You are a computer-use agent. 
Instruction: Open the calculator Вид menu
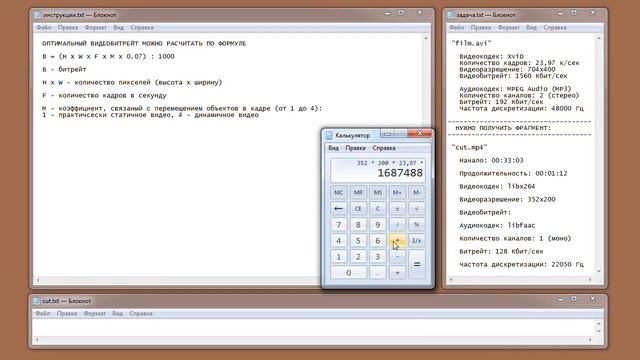(x=333, y=148)
